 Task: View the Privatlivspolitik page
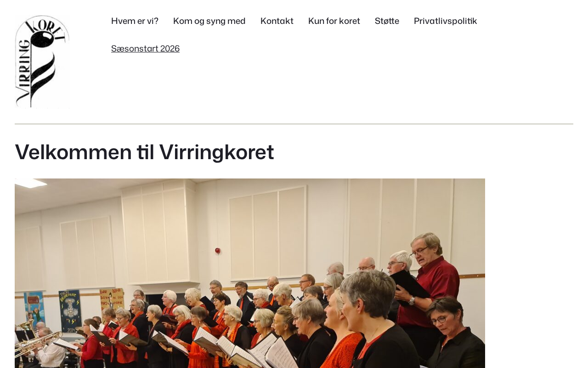click(446, 21)
